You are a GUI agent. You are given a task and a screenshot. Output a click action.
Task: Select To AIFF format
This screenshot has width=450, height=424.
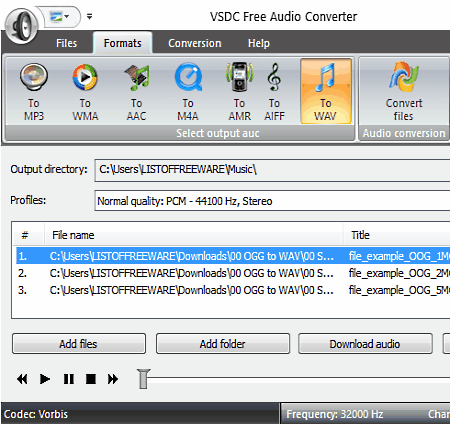274,92
